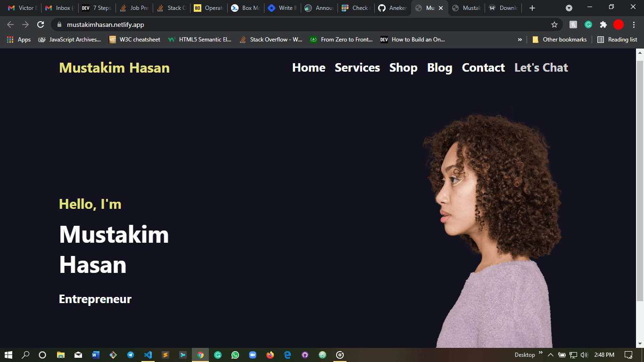This screenshot has width=644, height=362.
Task: Open the Extensions puzzle piece menu
Action: [603, 25]
